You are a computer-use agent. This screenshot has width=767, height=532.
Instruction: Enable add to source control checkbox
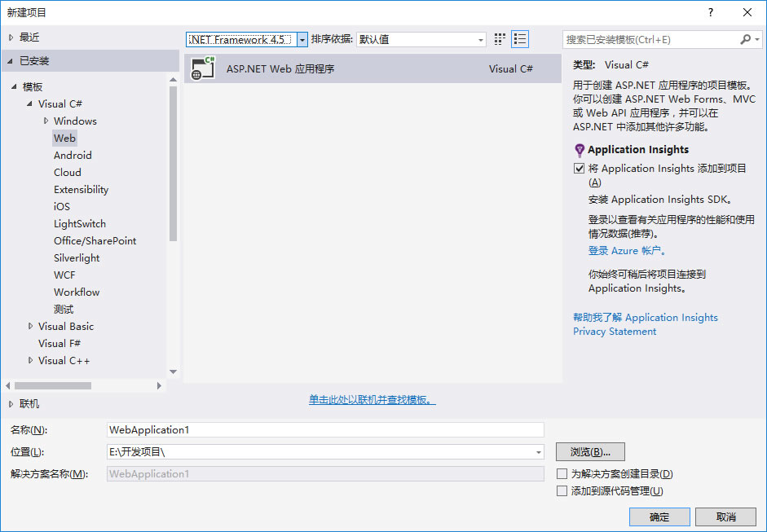coord(562,491)
